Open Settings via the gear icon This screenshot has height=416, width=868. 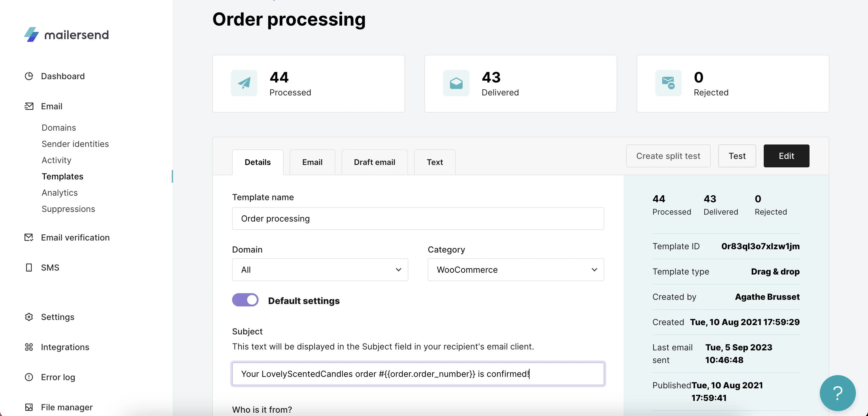pos(29,317)
